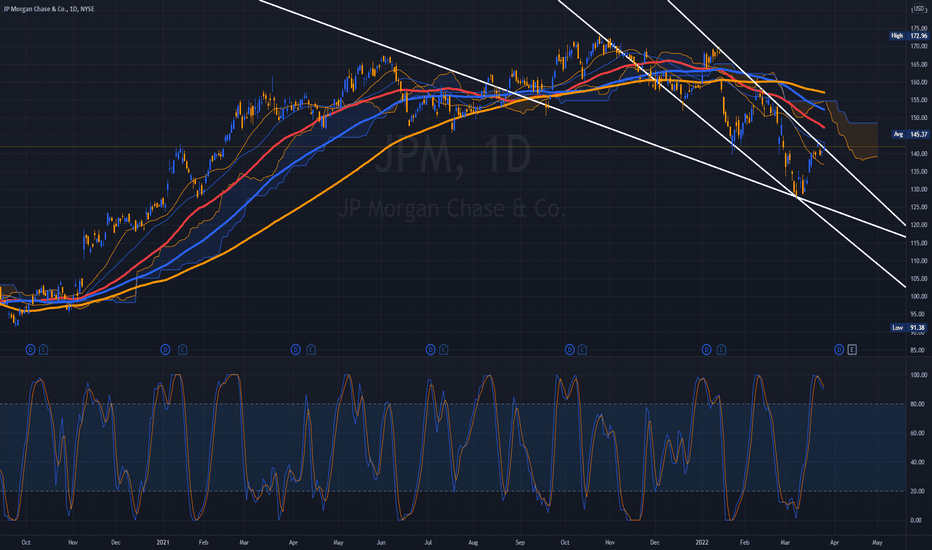Select the Jun label on the time axis

pos(381,542)
